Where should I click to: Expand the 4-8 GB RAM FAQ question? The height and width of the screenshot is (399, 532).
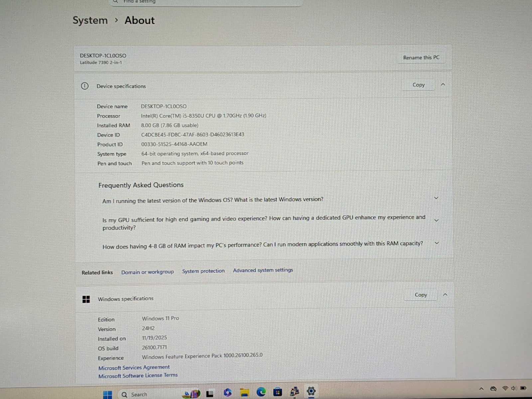point(437,243)
